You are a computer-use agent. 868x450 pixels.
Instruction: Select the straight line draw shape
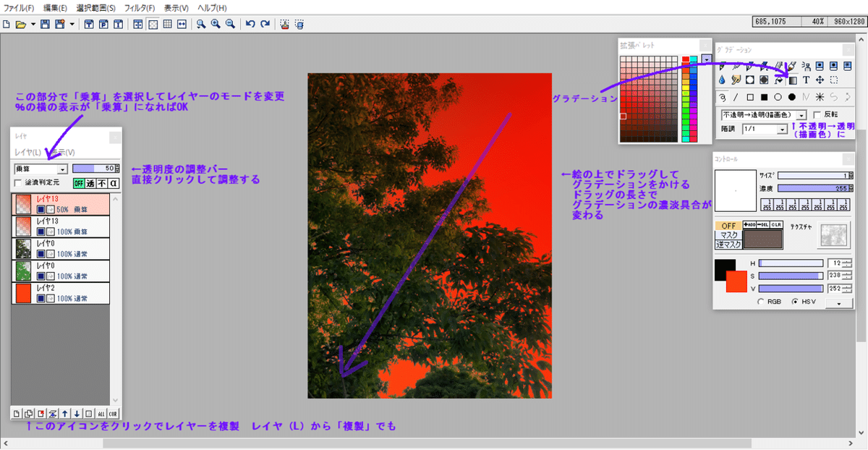tap(736, 96)
